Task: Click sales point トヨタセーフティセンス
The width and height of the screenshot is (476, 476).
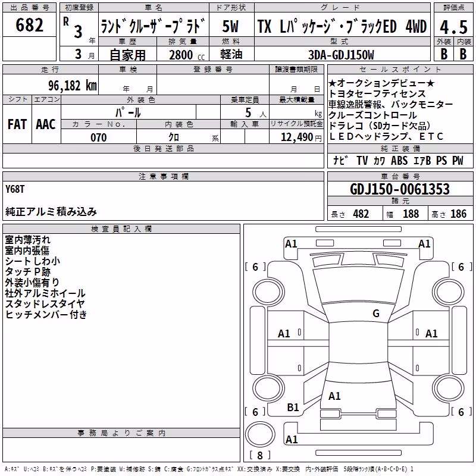Action: click(377, 93)
